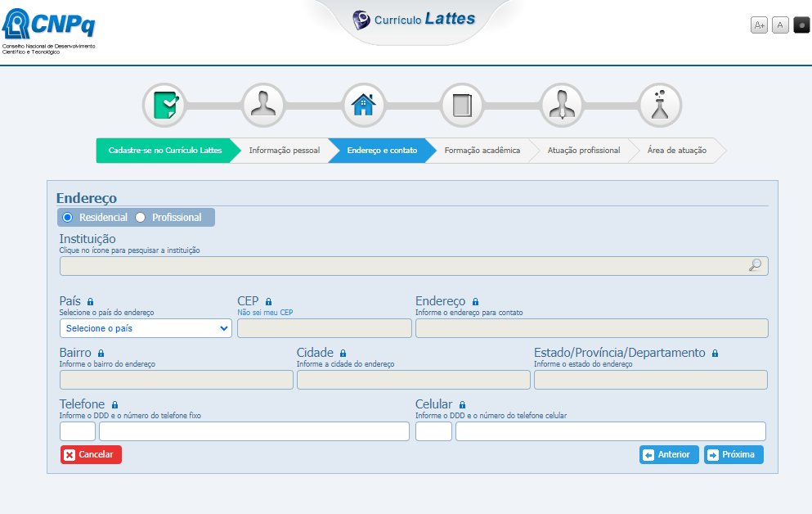Open the 'Informação pessoal' step tab
The width and height of the screenshot is (812, 514).
pos(284,151)
